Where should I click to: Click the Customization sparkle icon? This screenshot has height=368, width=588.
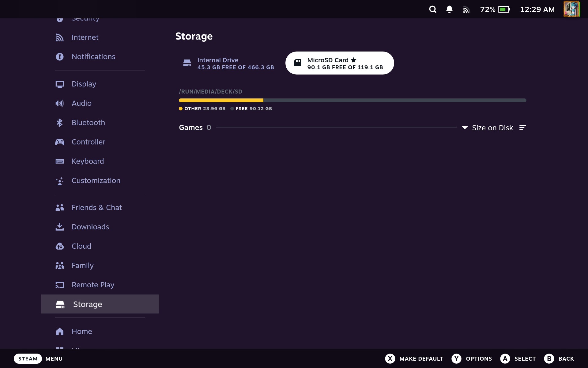(x=60, y=181)
